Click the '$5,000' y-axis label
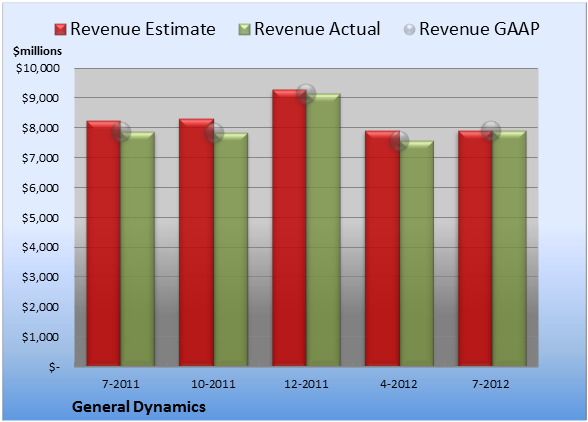The height and width of the screenshot is (422, 588). click(40, 218)
